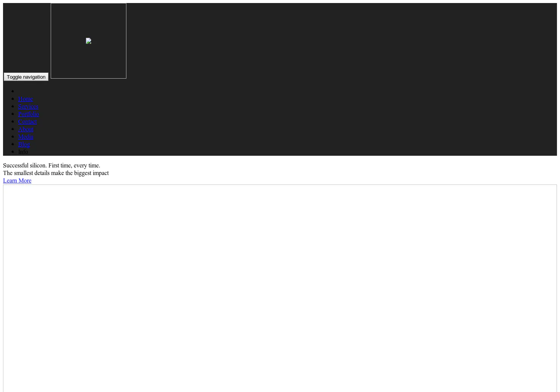Click the Toggle navigation button
Image resolution: width=560 pixels, height=392 pixels.
coord(26,77)
